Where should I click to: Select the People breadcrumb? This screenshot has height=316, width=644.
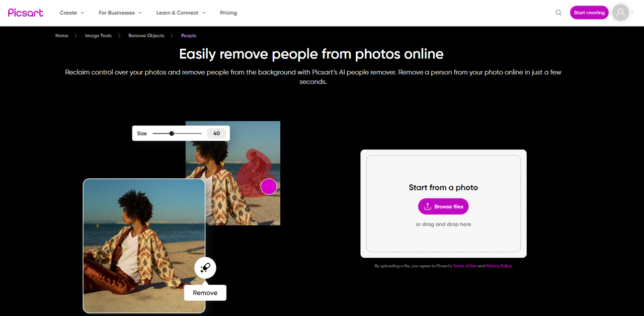click(189, 36)
